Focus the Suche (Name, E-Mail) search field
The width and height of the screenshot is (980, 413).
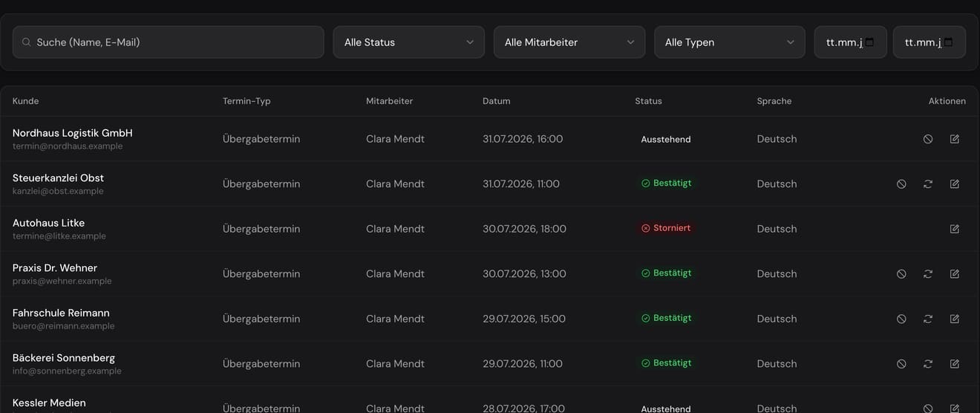click(169, 42)
